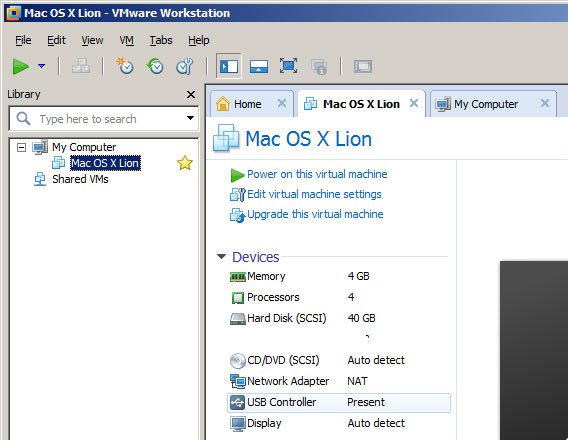
Task: Toggle favorite star for Mac OS X Lion
Action: pos(185,163)
